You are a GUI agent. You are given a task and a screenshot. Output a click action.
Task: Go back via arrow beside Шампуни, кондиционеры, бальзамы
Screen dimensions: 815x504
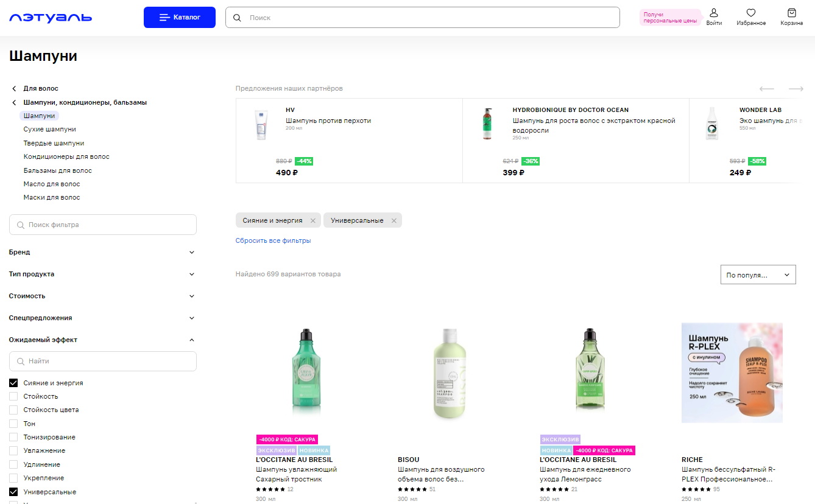pos(14,103)
